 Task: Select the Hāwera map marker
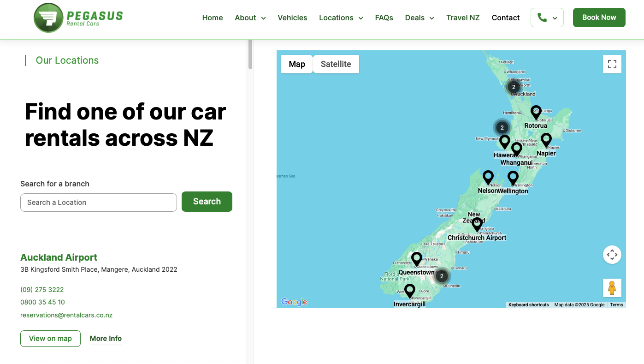(505, 142)
